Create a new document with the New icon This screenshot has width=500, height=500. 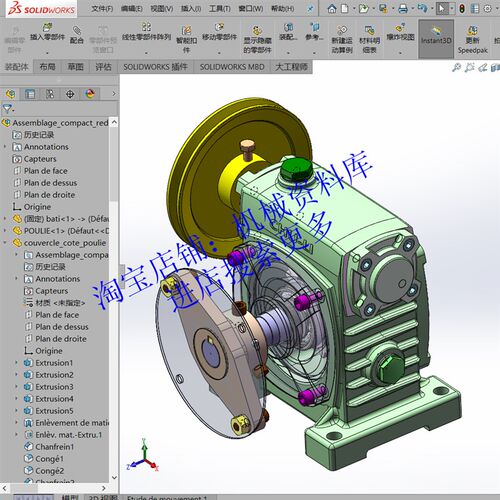point(345,8)
